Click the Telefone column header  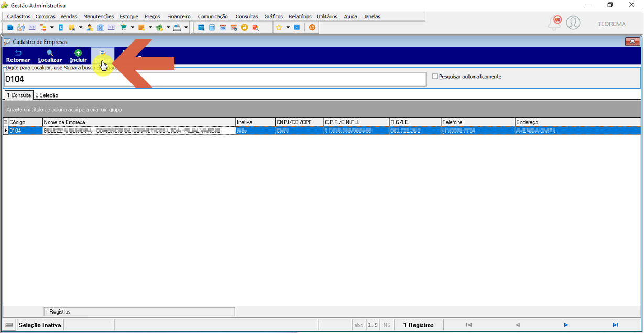(x=478, y=122)
